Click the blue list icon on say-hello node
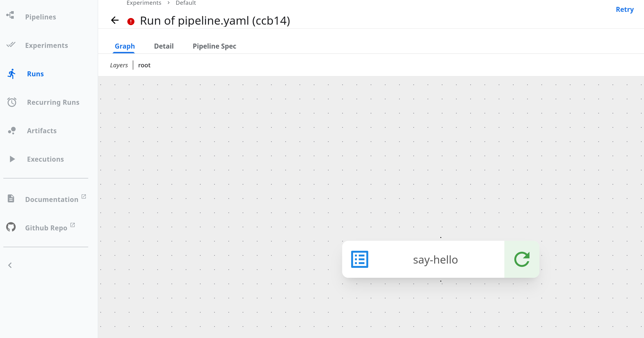 (x=359, y=259)
